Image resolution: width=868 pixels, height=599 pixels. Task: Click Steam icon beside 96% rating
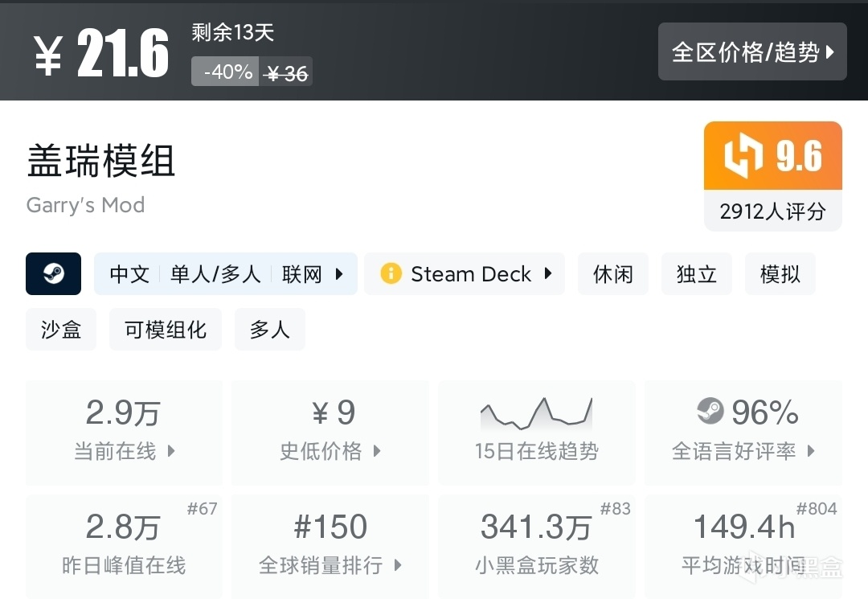pyautogui.click(x=710, y=412)
